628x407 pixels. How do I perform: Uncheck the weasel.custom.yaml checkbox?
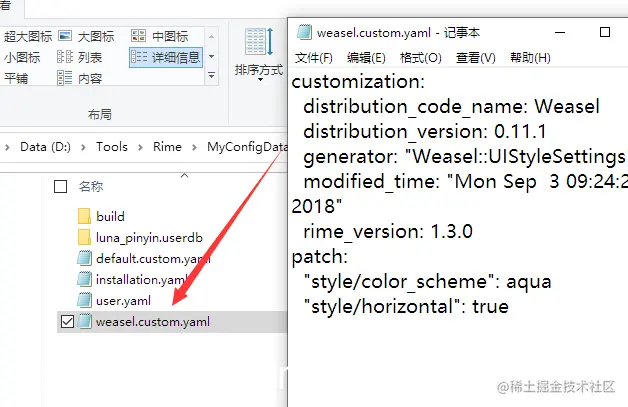[67, 321]
